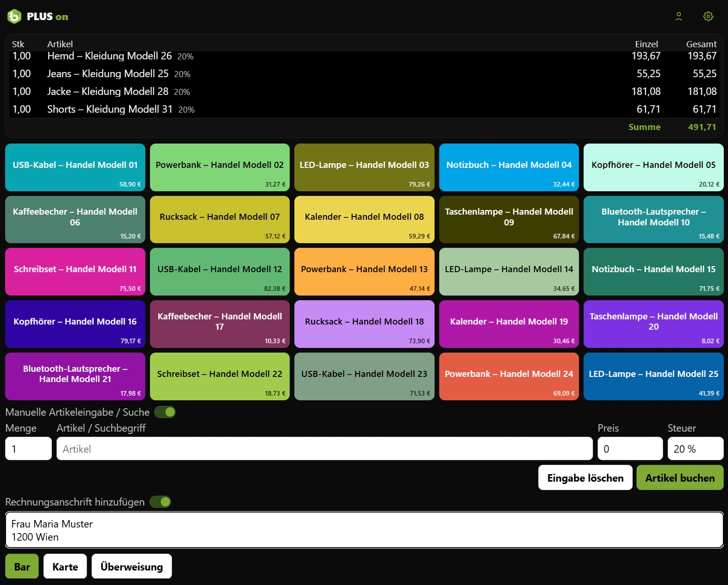Open the Steuer tax rate selector

tap(695, 448)
